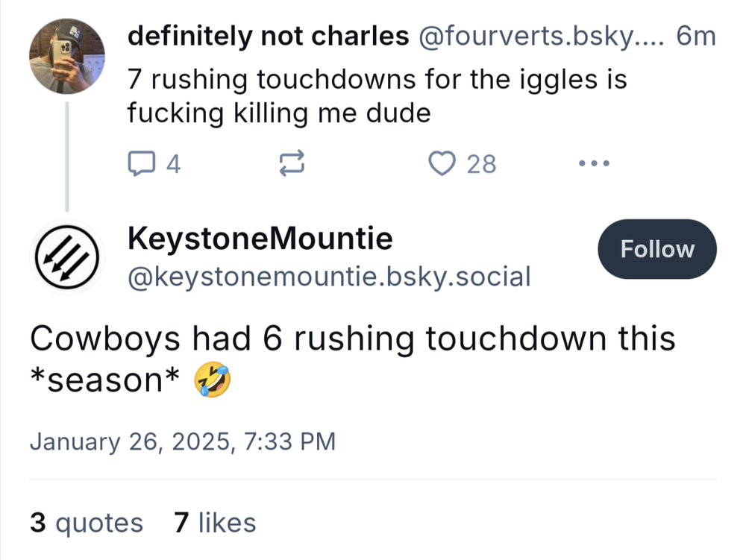
Task: Open the 3 quotes list
Action: point(86,523)
